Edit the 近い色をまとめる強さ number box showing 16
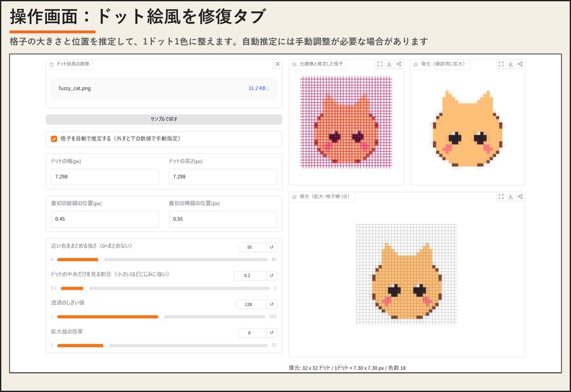This screenshot has width=571, height=392. (253, 247)
